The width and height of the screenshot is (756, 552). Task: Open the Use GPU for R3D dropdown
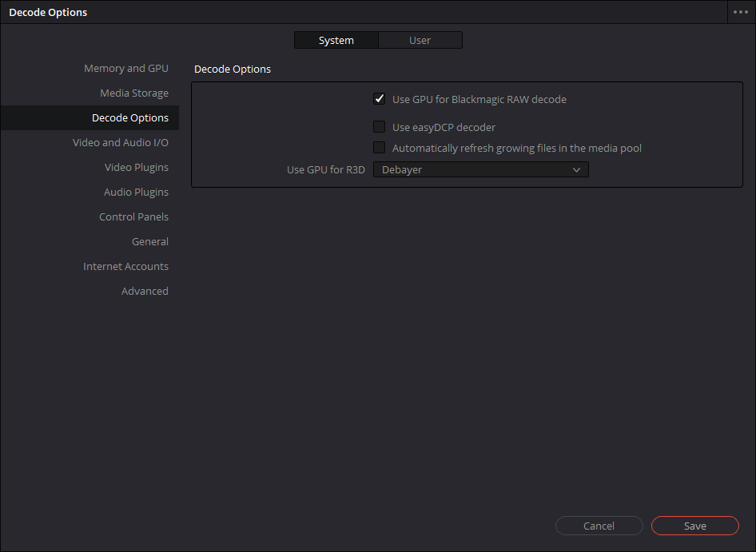click(x=481, y=169)
